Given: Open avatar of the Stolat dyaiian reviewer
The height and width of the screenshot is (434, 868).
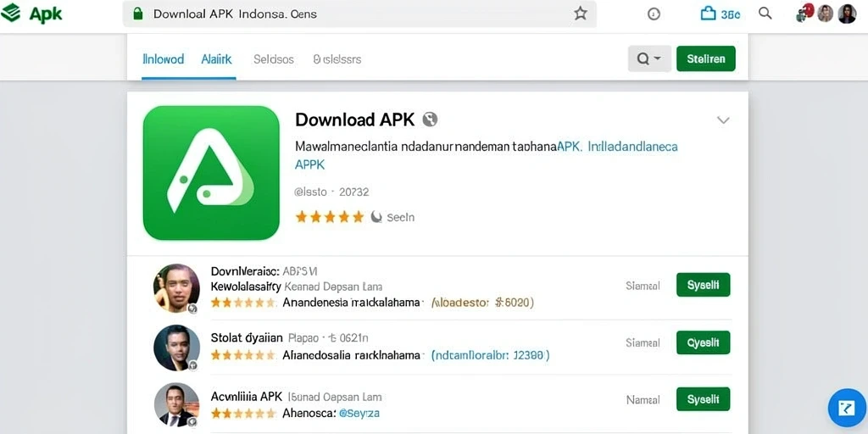Looking at the screenshot, I should 176,348.
